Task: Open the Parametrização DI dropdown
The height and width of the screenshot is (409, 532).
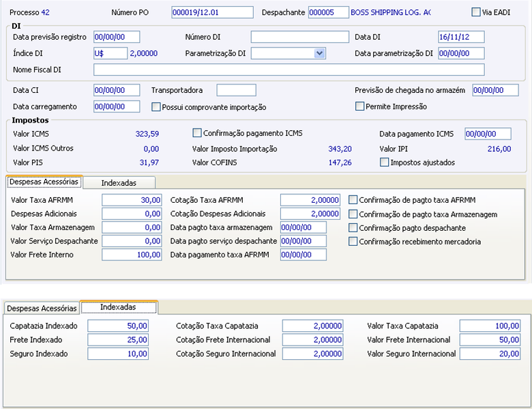Action: [319, 53]
